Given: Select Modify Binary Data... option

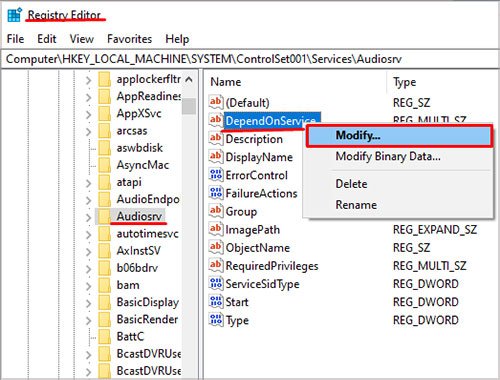Looking at the screenshot, I should tap(388, 156).
